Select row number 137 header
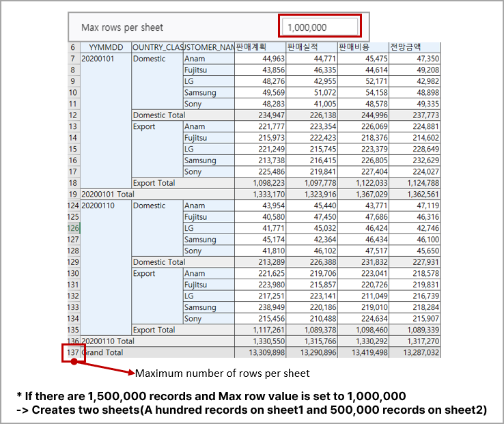 click(x=73, y=352)
